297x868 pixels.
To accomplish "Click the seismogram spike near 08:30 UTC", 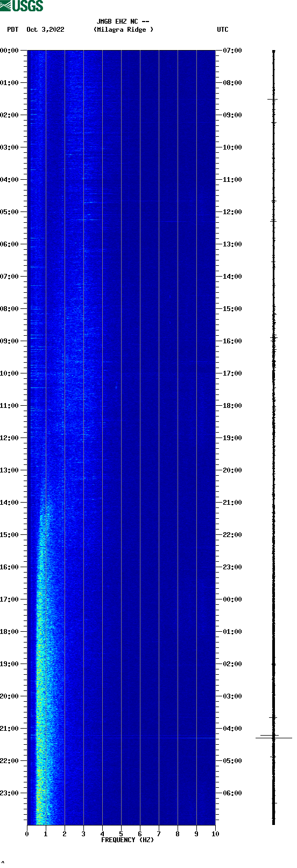I will 273,100.
